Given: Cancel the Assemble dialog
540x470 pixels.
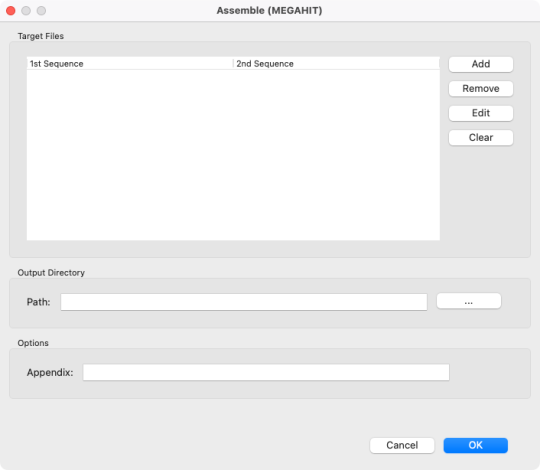Looking at the screenshot, I should point(402,445).
